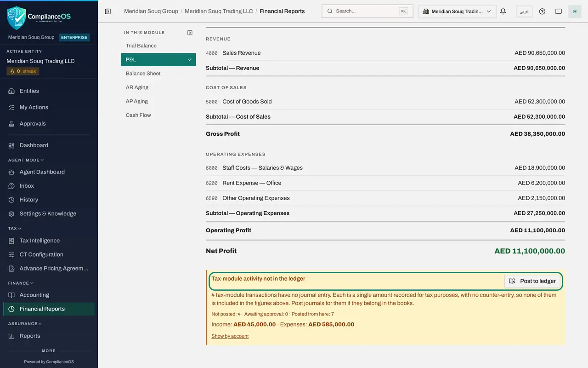
Task: Open notifications bell
Action: [503, 11]
